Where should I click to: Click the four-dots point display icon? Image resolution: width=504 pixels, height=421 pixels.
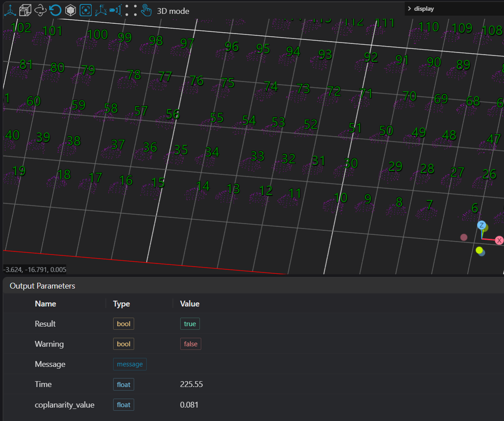pyautogui.click(x=131, y=10)
